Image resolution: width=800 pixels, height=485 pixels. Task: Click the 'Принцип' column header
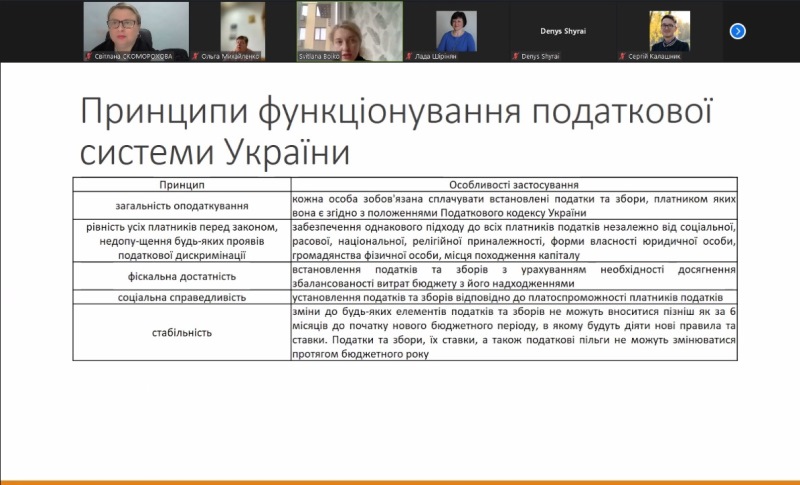pyautogui.click(x=182, y=185)
